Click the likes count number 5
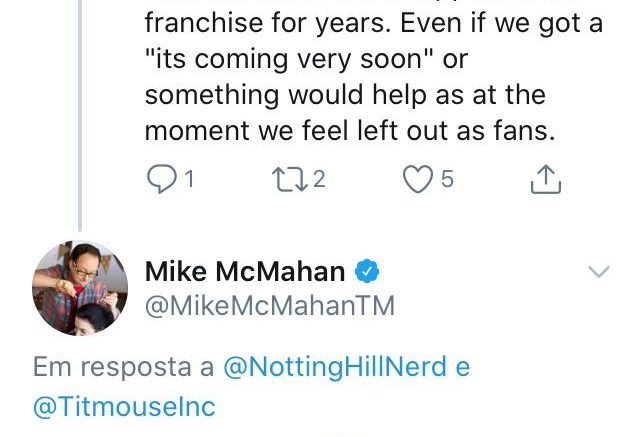Viewport: 640px width, 437px height. click(447, 179)
